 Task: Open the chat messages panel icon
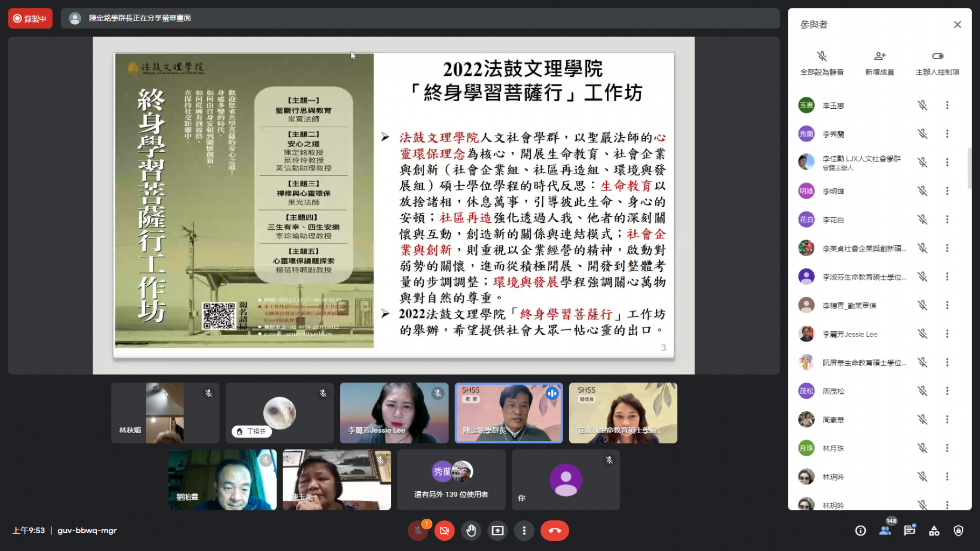[909, 531]
